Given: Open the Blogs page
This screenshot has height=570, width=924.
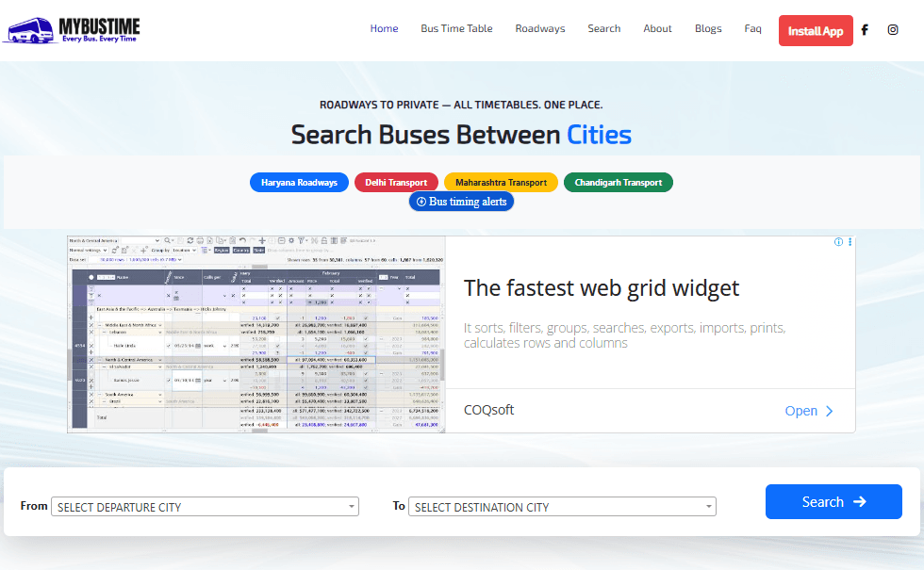Looking at the screenshot, I should 708,28.
